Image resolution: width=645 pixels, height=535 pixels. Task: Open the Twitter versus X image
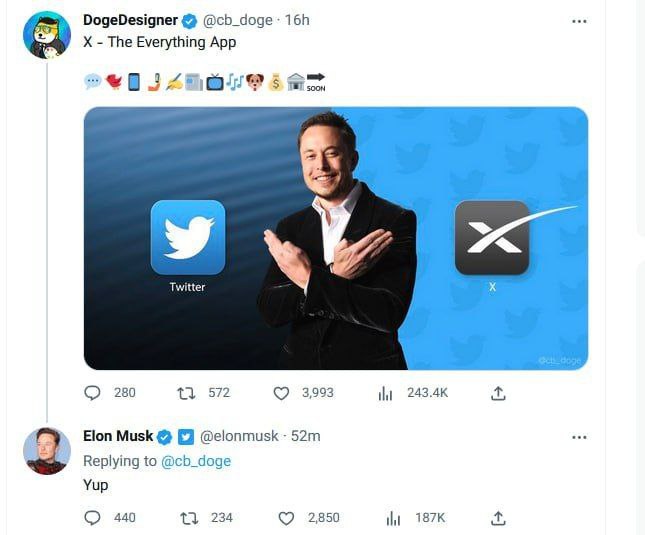pos(335,238)
